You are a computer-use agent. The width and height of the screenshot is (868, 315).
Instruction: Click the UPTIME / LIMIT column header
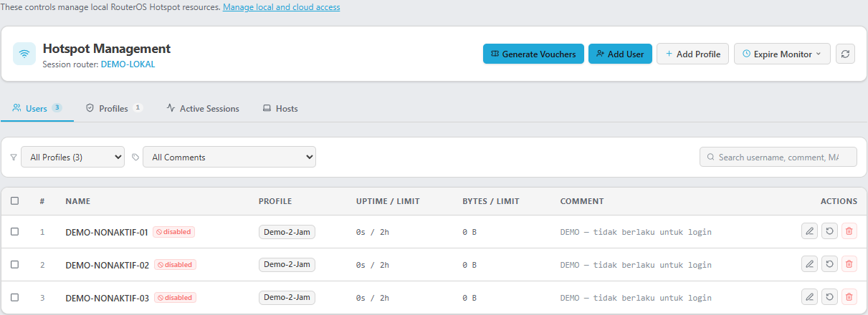tap(388, 201)
